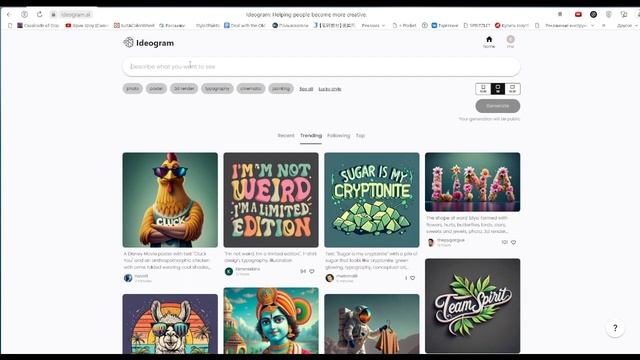Image resolution: width=640 pixels, height=360 pixels.
Task: Toggle the cinematic style tag
Action: (251, 89)
